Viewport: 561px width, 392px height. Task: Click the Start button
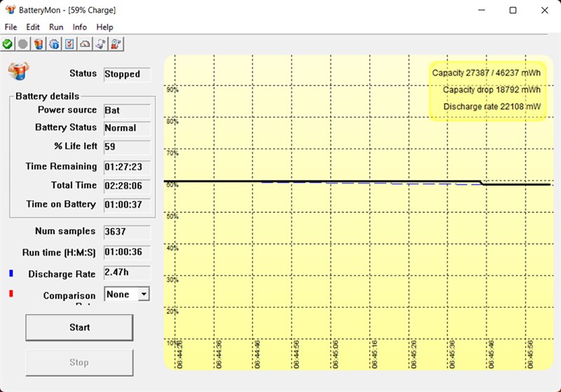coord(79,327)
